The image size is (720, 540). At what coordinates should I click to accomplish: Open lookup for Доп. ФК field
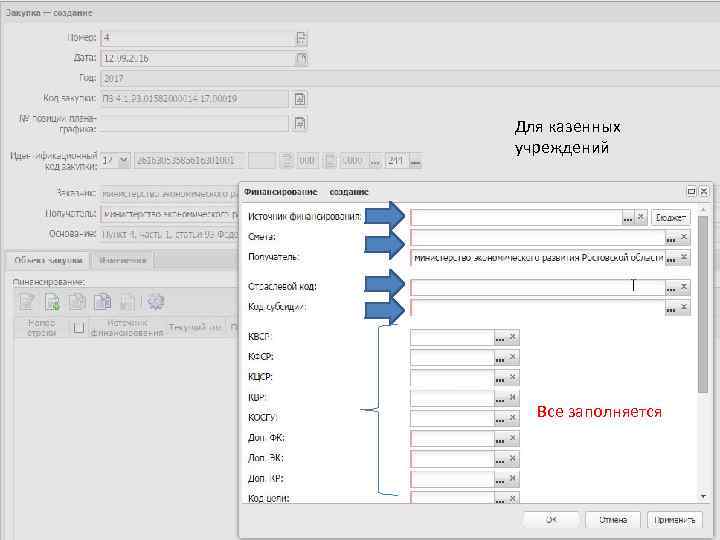(500, 439)
